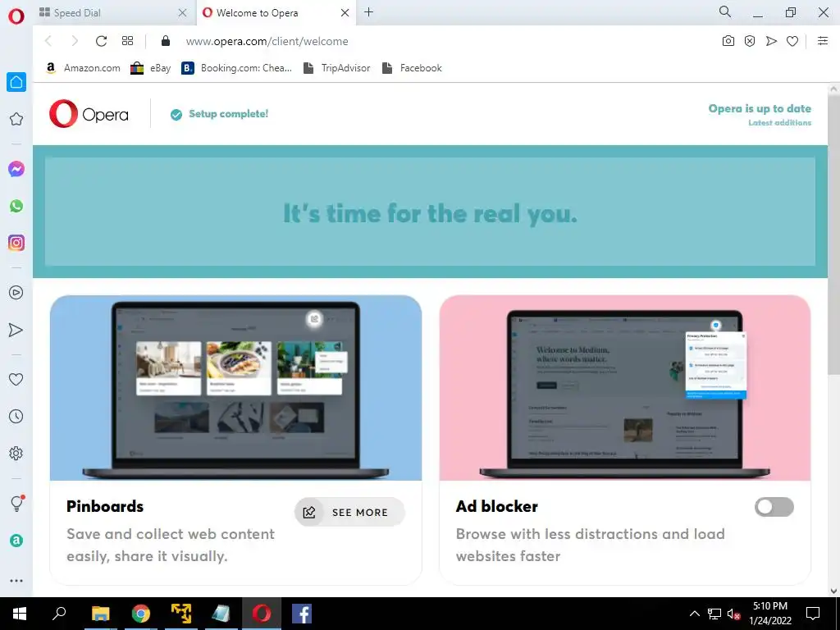Open Instagram in the sidebar
The height and width of the screenshot is (630, 840).
click(16, 243)
